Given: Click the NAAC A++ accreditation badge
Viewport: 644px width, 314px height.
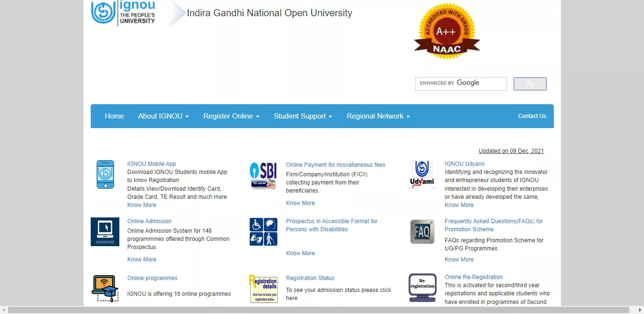Looking at the screenshot, I should point(447,32).
